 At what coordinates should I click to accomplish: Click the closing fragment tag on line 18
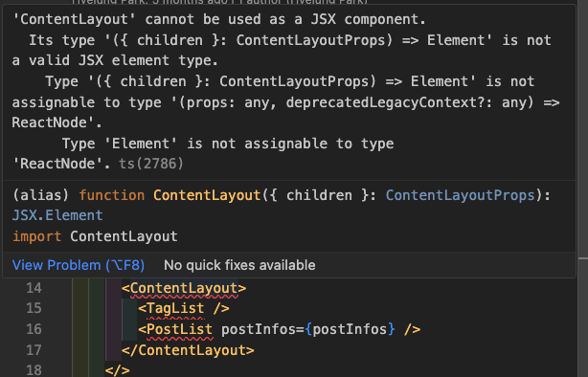click(118, 370)
